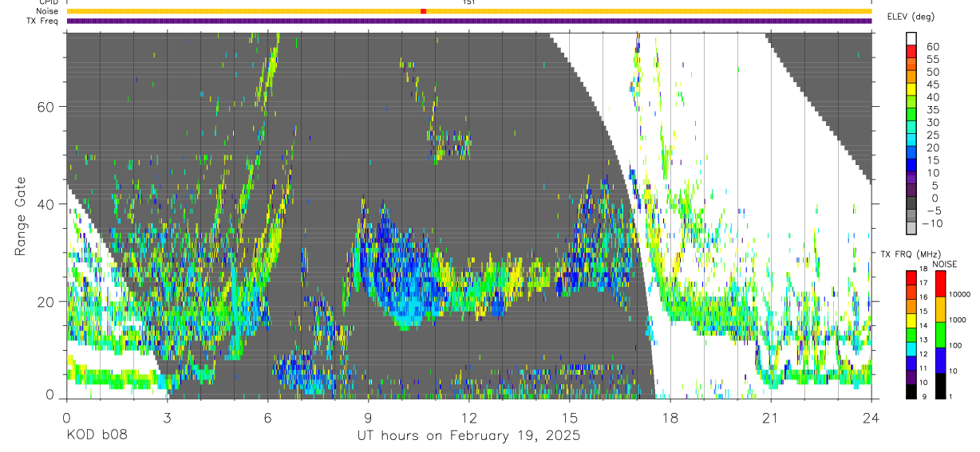Click the '24' tick on the UT hours axis
This screenshot has width=980, height=452.
tap(871, 417)
